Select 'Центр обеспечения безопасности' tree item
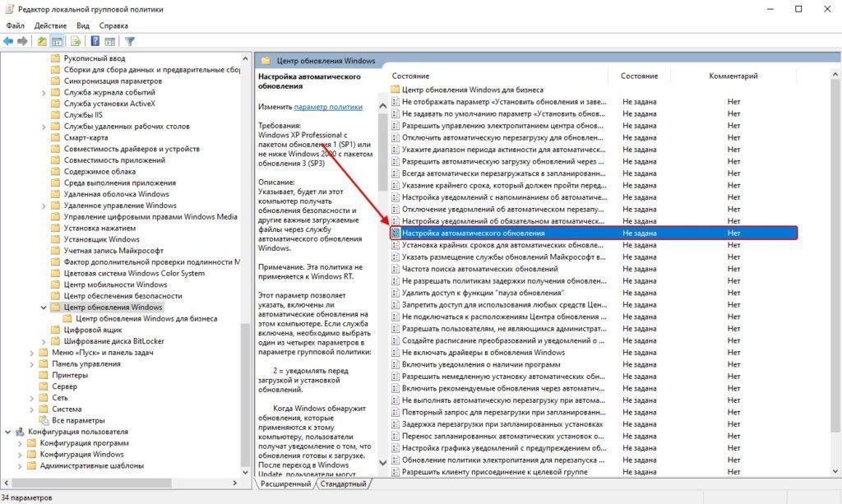Viewport: 842px width, 504px height. (x=123, y=296)
